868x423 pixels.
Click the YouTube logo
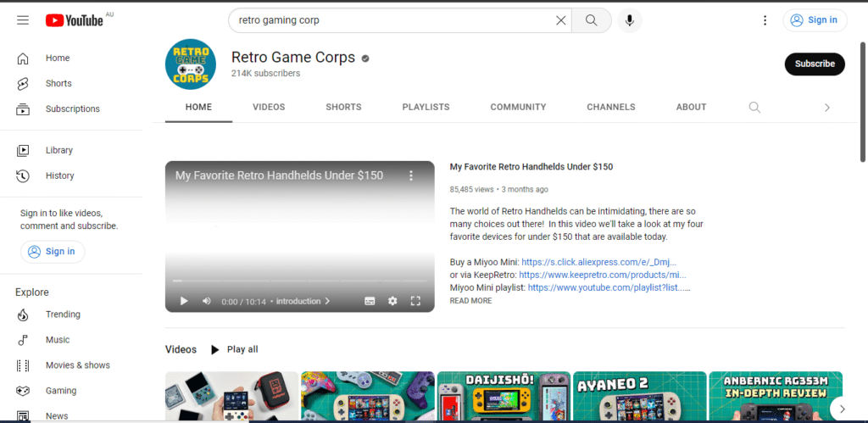[x=75, y=20]
